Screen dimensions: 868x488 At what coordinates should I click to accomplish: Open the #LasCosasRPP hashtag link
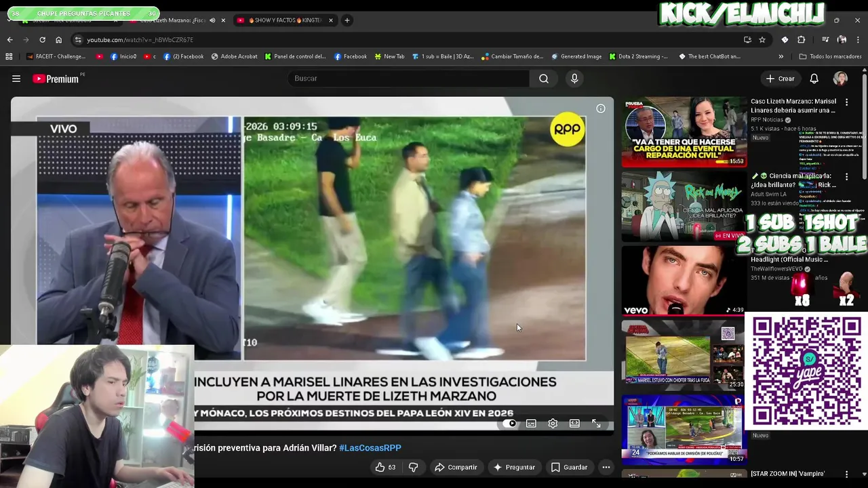(370, 448)
